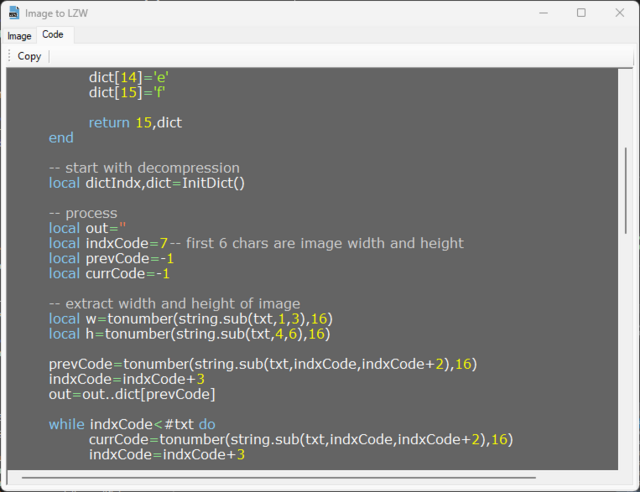
Task: Click the line starting "prevCode=tonumber"
Action: click(x=263, y=364)
